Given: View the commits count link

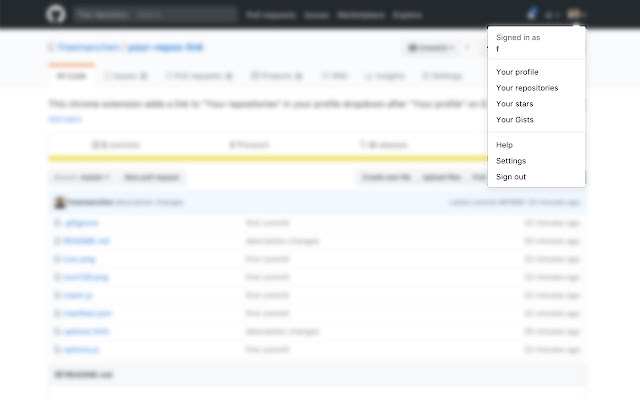Looking at the screenshot, I should (116, 145).
